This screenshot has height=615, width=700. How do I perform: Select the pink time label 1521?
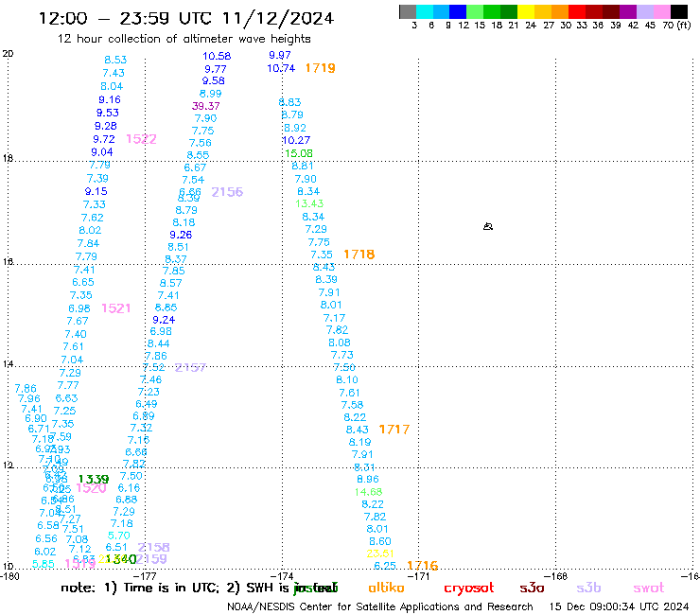click(115, 308)
